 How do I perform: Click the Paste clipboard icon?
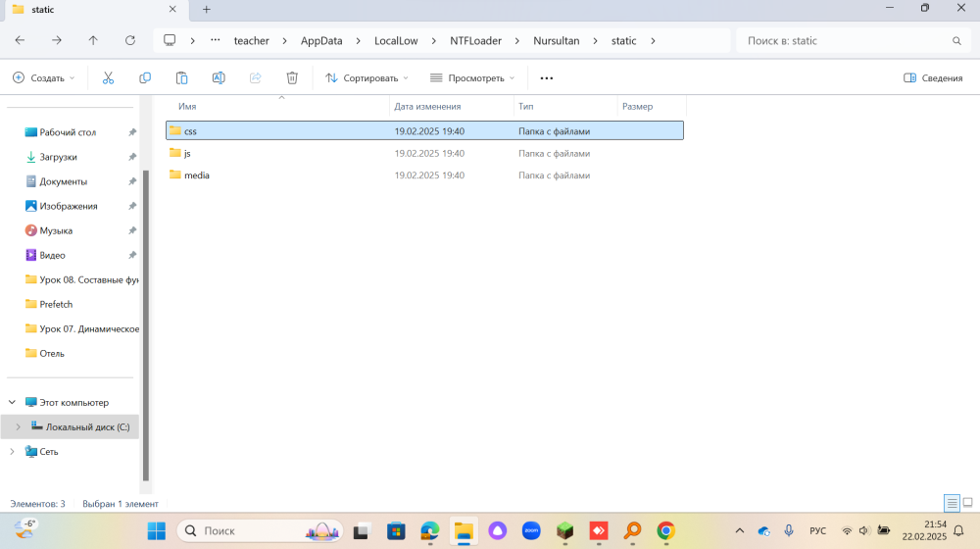(182, 78)
